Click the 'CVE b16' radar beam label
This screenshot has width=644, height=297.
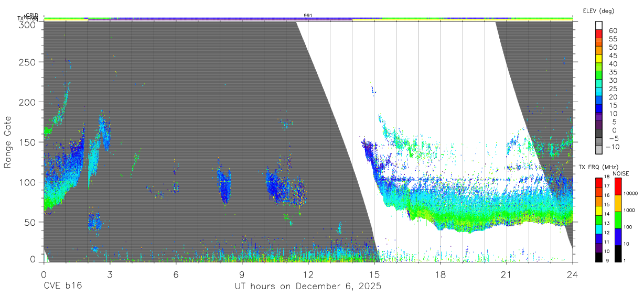click(62, 287)
